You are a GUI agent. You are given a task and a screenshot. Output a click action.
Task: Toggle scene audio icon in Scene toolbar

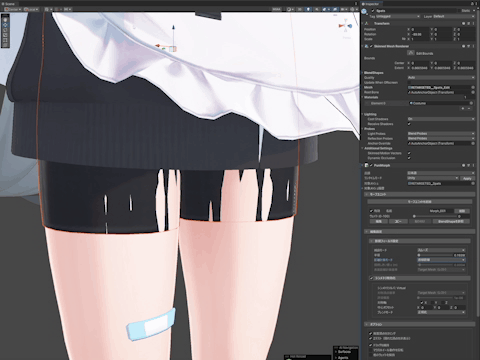click(316, 9)
